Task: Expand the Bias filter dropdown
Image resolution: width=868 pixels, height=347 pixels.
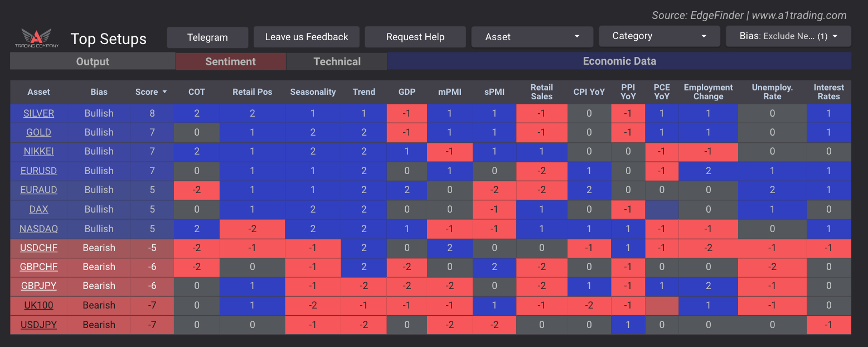Action: pos(788,36)
